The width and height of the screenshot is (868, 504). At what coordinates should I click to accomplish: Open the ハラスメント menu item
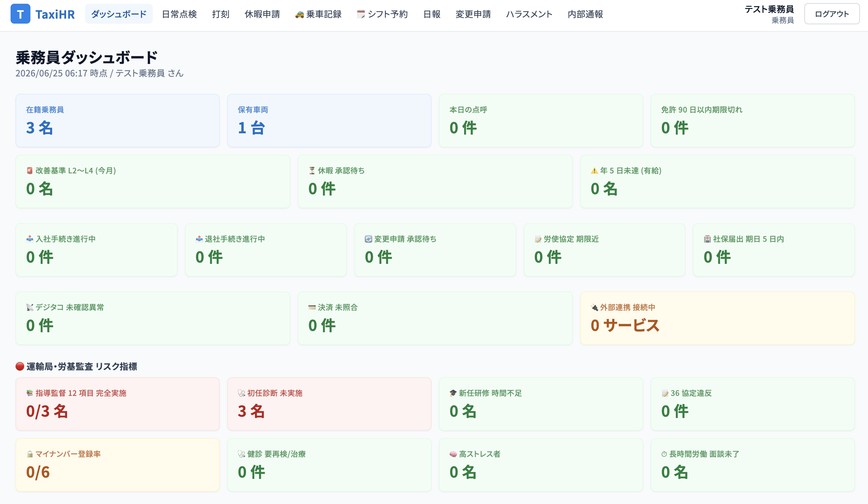pos(529,14)
